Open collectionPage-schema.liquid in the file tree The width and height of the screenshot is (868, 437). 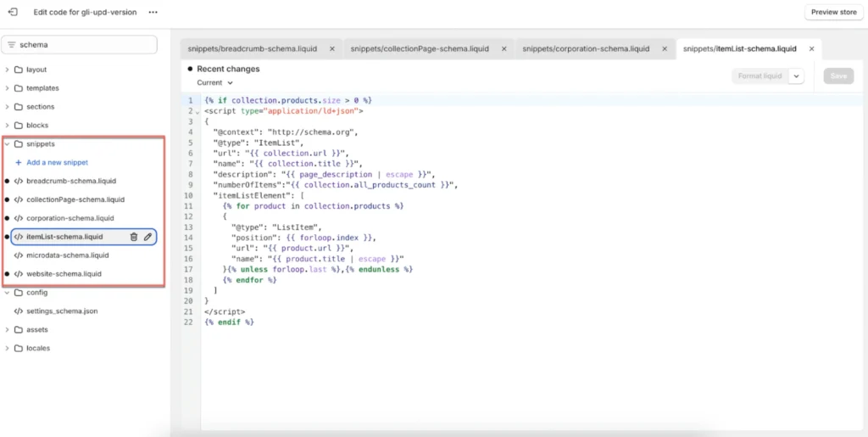coord(75,199)
